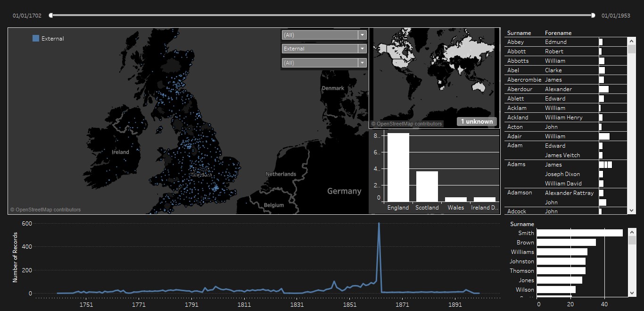Click the Forename column header in names table
This screenshot has width=644, height=311.
pos(558,33)
